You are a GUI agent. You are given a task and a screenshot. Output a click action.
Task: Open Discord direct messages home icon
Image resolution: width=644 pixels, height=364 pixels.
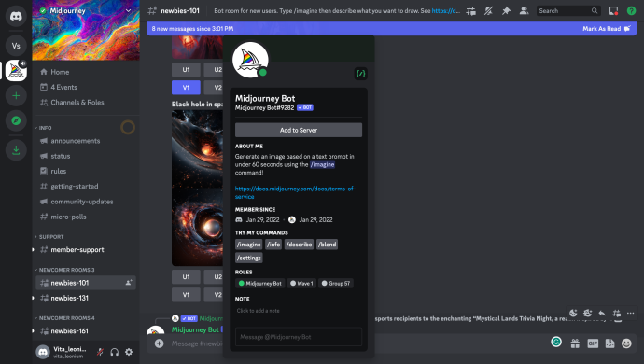(x=16, y=16)
